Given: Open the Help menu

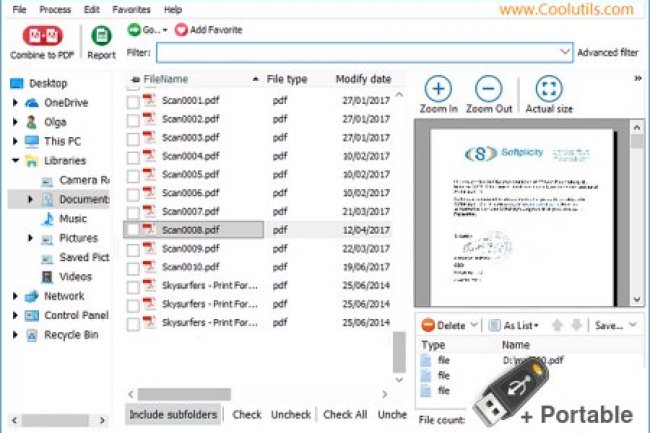Looking at the screenshot, I should 172,9.
